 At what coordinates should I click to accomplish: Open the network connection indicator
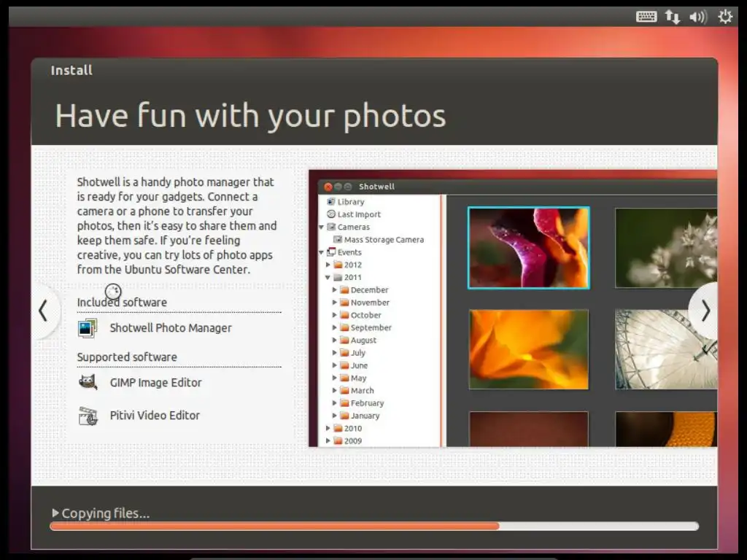[x=672, y=17]
